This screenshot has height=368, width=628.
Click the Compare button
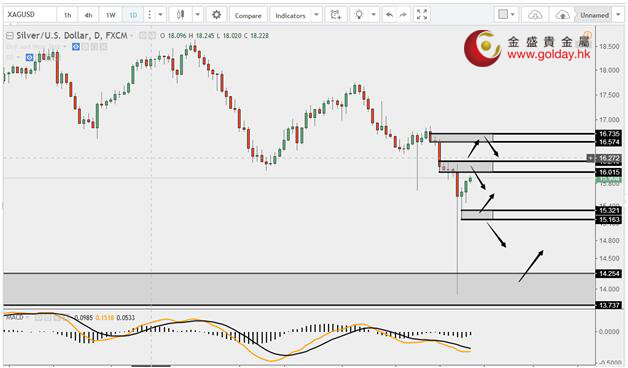pos(248,15)
